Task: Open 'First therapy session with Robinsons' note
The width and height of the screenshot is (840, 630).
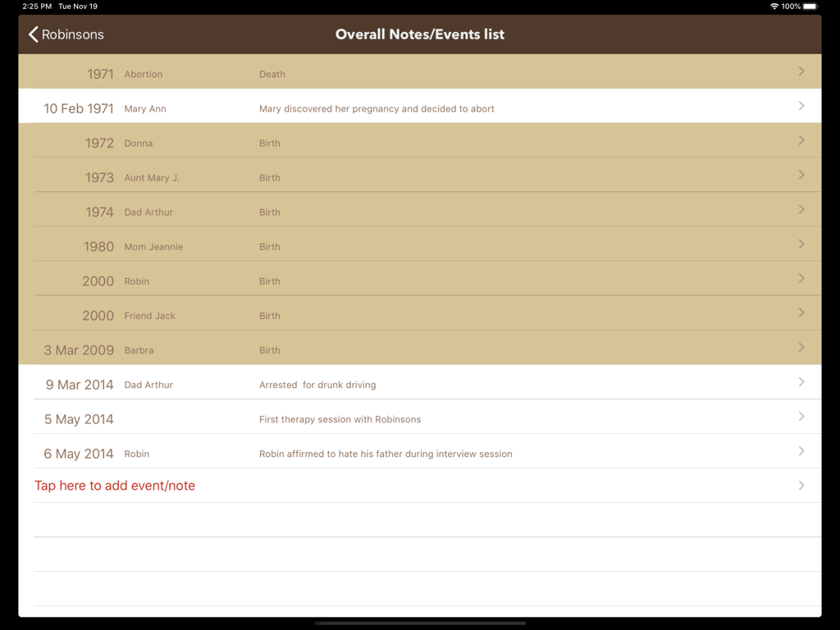Action: [x=340, y=419]
